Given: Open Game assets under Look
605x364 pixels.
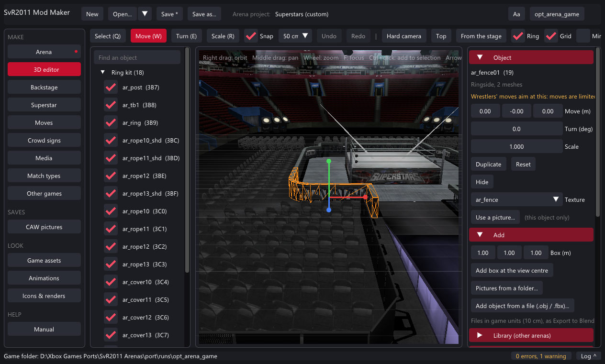Looking at the screenshot, I should click(44, 260).
